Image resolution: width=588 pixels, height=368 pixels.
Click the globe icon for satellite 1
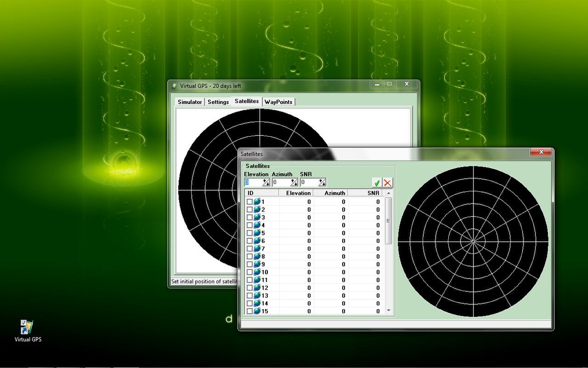pyautogui.click(x=257, y=201)
